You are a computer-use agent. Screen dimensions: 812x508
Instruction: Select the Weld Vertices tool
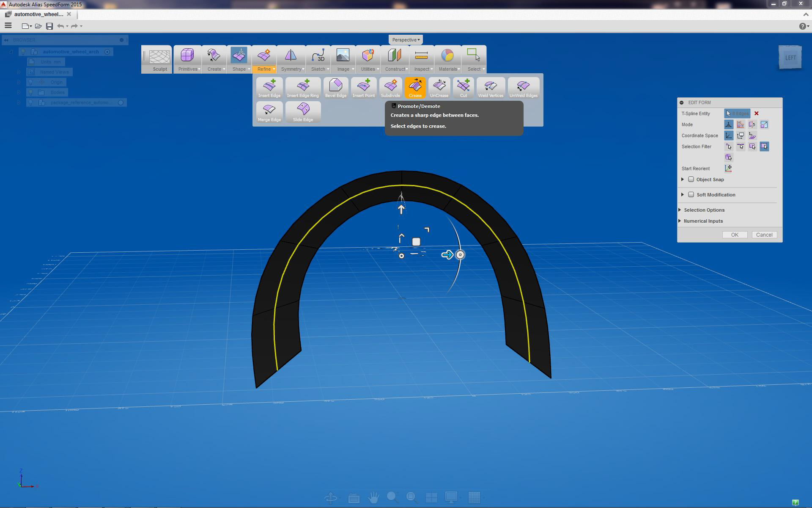pos(491,88)
